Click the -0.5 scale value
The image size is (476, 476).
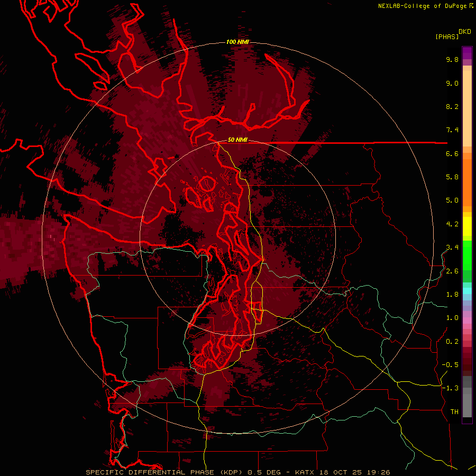(x=450, y=365)
